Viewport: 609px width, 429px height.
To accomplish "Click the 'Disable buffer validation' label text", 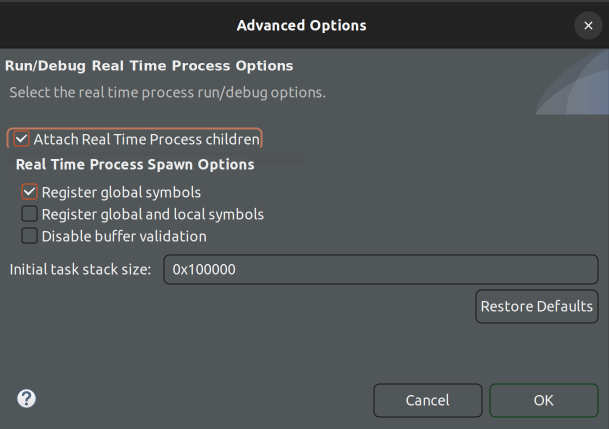I will coord(124,237).
